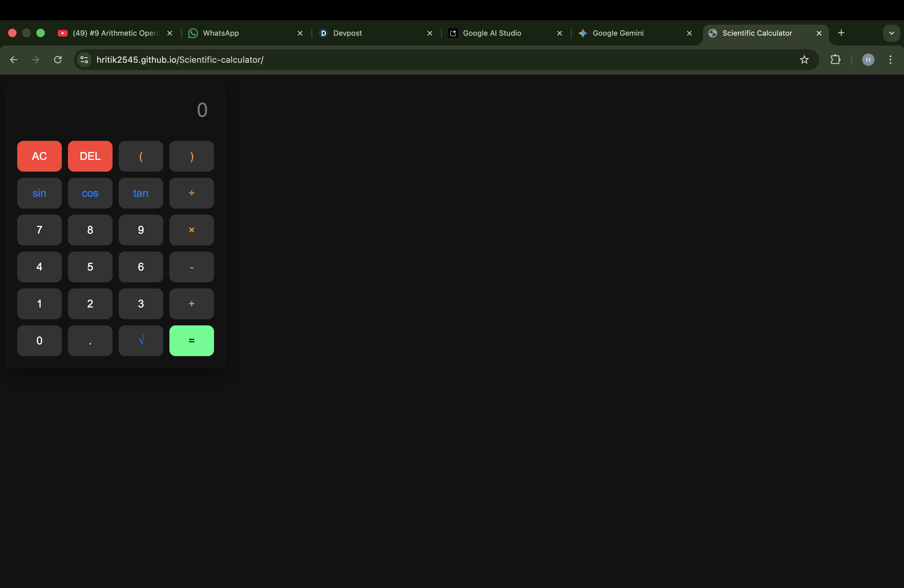Open the Extensions puzzle icon
The height and width of the screenshot is (588, 904).
coord(835,60)
